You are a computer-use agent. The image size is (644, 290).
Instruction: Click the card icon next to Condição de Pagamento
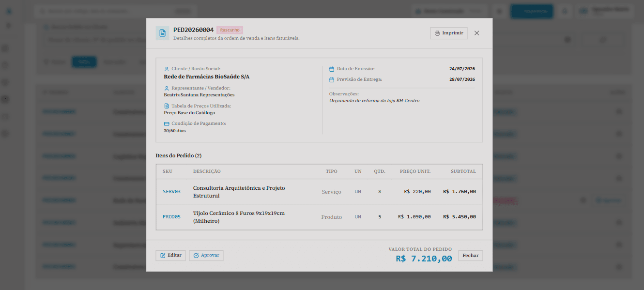coord(167,123)
